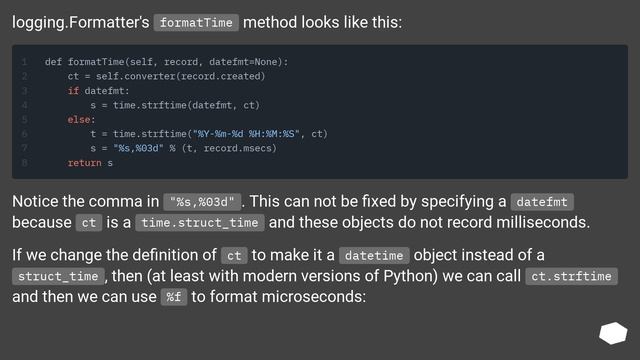Click the struct_time inline code chip
Screen dimensions: 640x360
(x=58, y=276)
